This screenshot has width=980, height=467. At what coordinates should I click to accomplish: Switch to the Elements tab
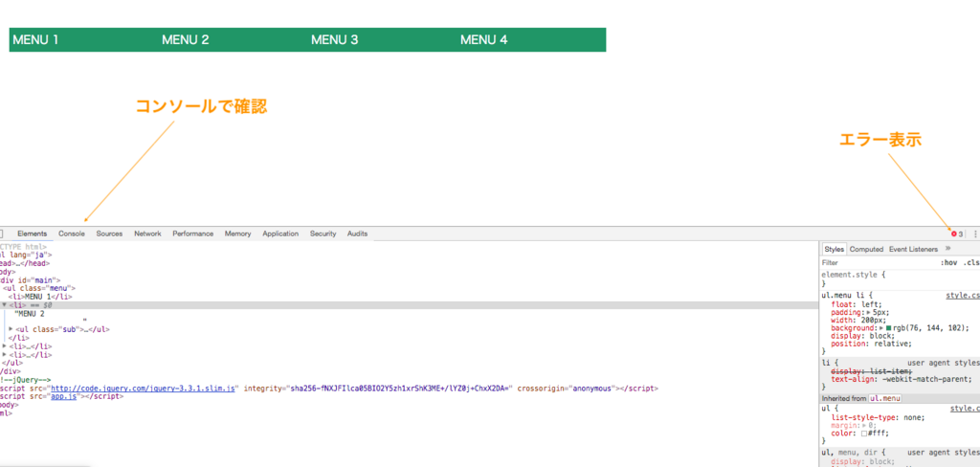pyautogui.click(x=32, y=233)
